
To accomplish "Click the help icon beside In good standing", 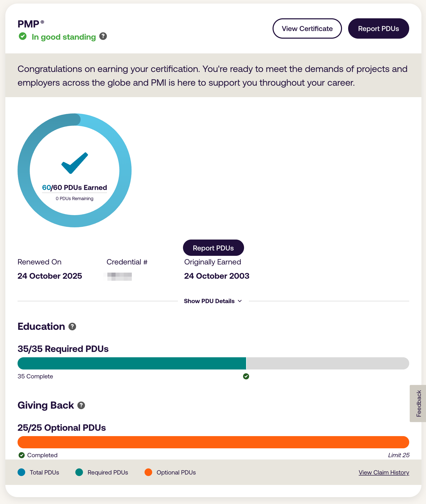I will (103, 36).
